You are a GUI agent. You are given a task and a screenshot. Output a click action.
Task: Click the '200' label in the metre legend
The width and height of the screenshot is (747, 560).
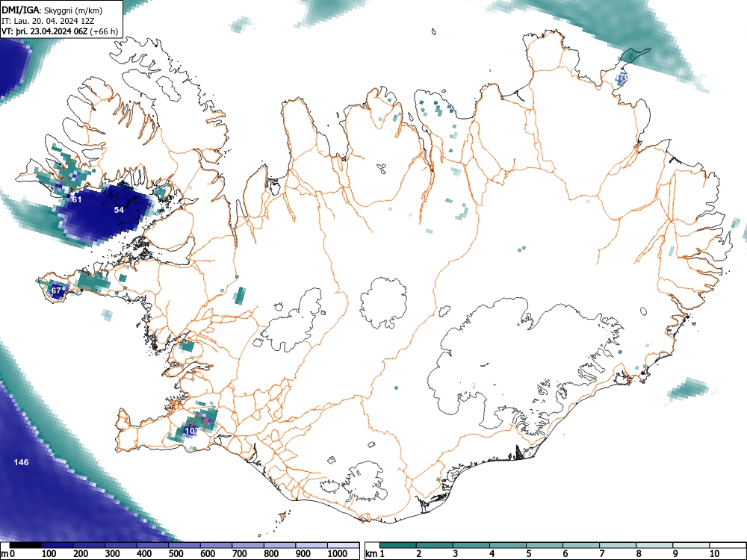click(x=81, y=554)
